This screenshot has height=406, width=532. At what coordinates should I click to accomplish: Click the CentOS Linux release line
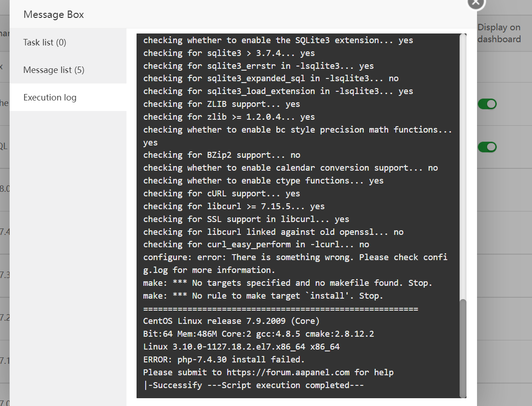(x=231, y=321)
